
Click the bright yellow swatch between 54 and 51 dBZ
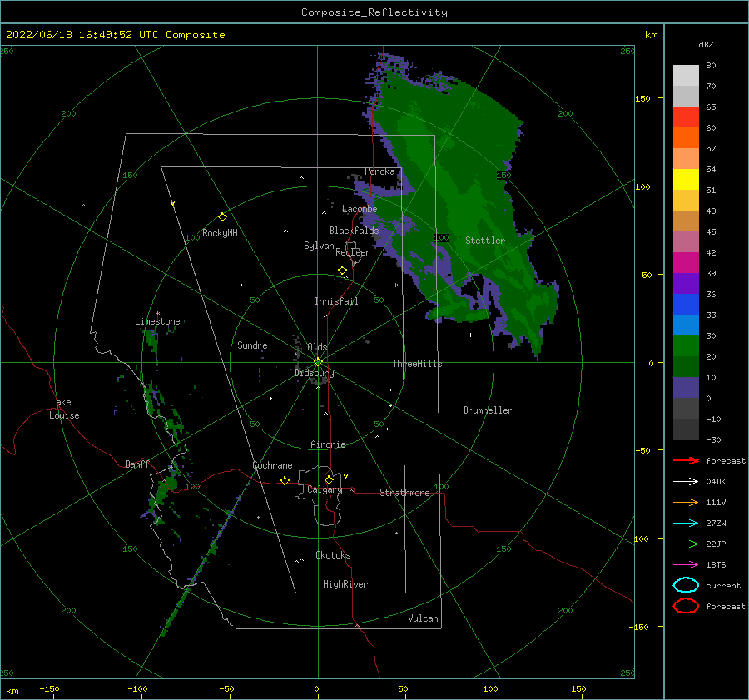[x=686, y=180]
